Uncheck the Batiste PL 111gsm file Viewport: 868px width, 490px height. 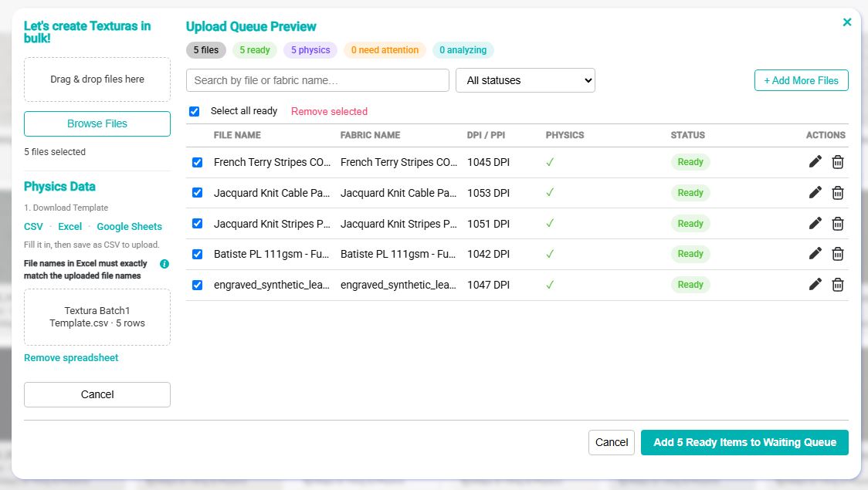click(197, 254)
